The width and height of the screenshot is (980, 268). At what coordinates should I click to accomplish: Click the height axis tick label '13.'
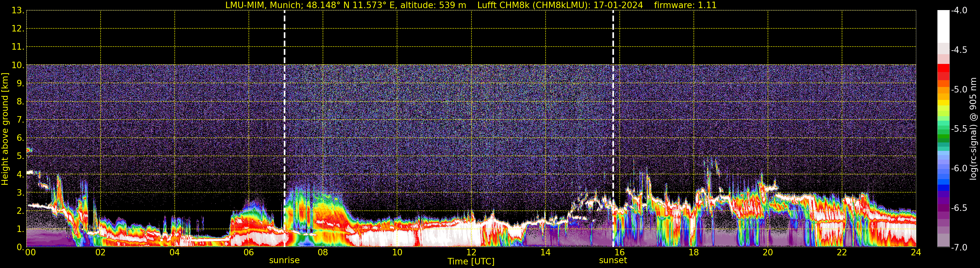pyautogui.click(x=18, y=11)
